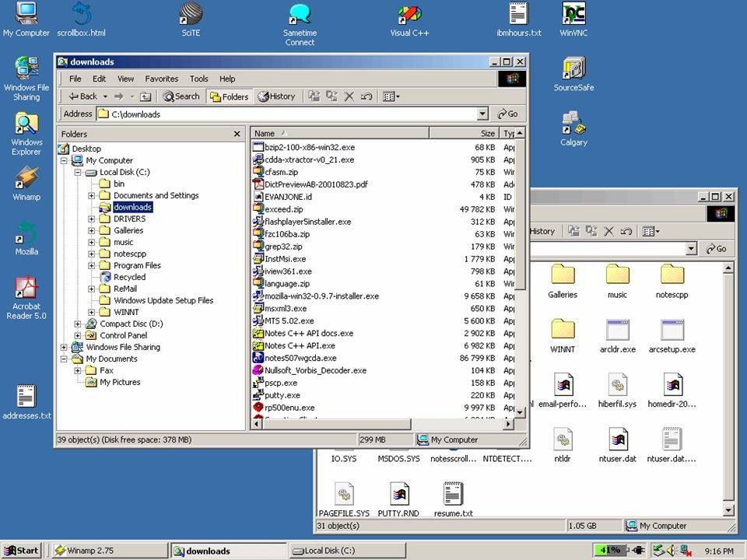Open the Tools menu
This screenshot has width=747, height=560.
point(198,79)
